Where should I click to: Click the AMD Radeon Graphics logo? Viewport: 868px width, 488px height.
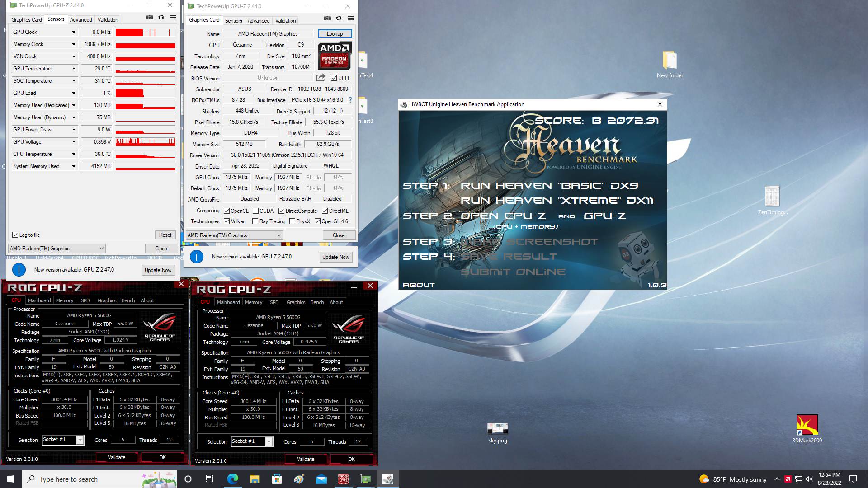tap(335, 56)
